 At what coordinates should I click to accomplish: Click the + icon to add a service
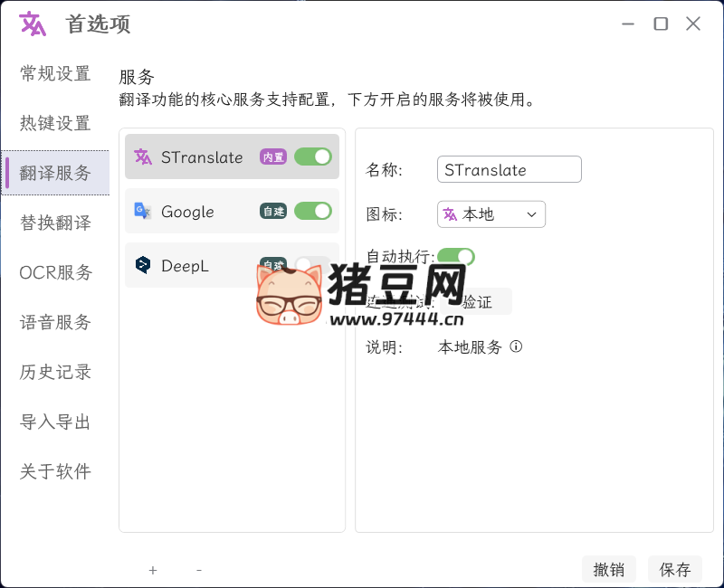point(153,570)
